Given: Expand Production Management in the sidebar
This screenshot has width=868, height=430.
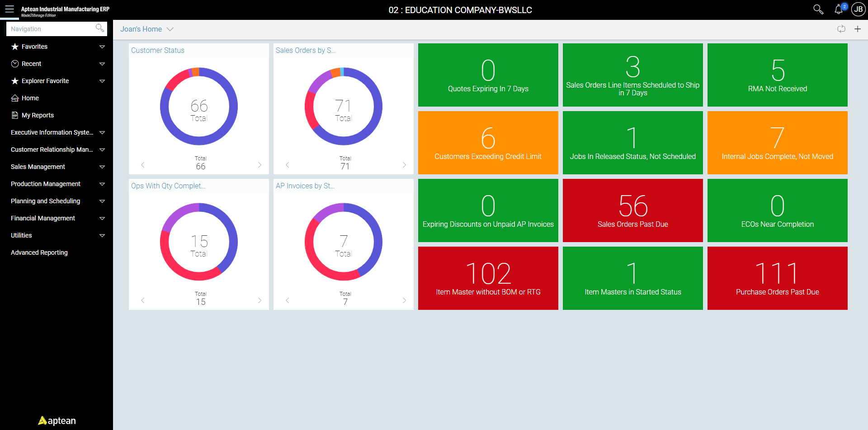Looking at the screenshot, I should [45, 184].
